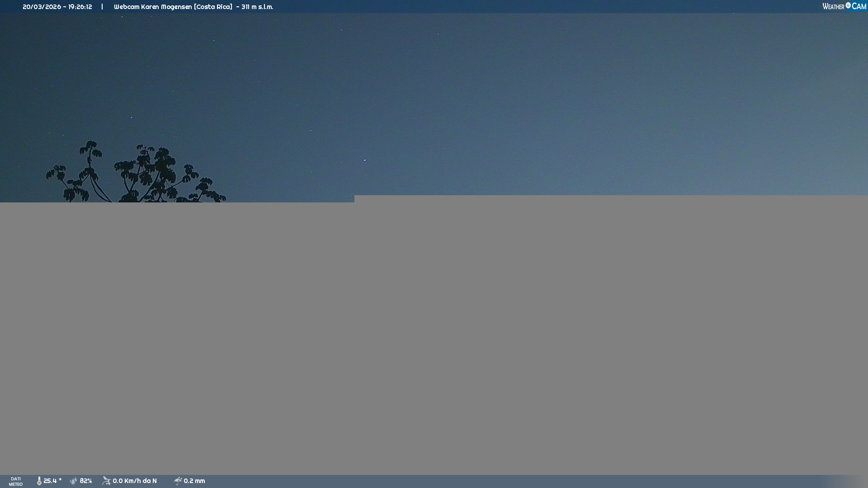
Task: Click the Webcam Karen Mogensen title
Action: pyautogui.click(x=153, y=7)
